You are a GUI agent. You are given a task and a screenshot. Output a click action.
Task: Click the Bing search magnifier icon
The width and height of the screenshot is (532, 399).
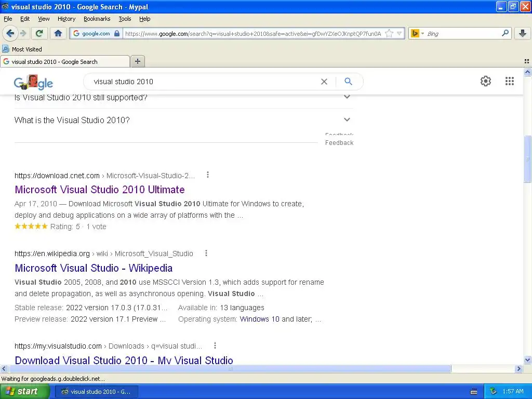pyautogui.click(x=505, y=33)
